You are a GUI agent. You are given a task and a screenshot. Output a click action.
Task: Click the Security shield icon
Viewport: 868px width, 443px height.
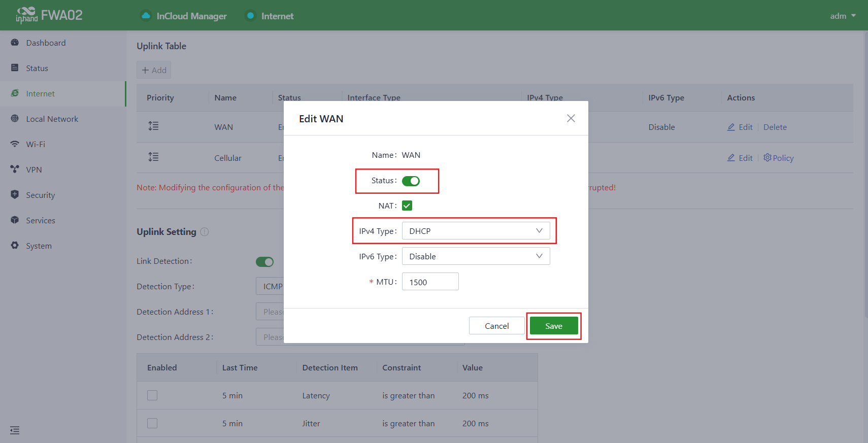tap(15, 195)
